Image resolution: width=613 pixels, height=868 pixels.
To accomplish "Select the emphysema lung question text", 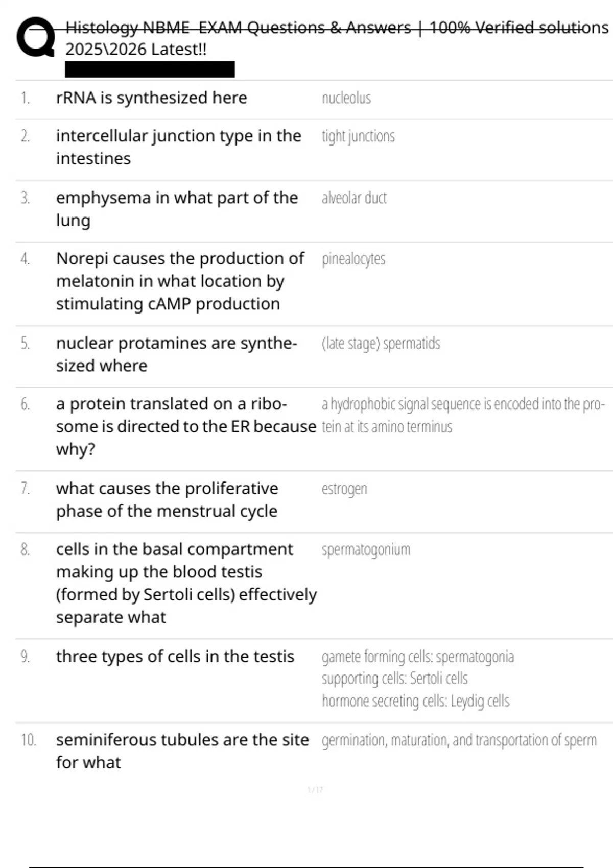I will pyautogui.click(x=177, y=209).
